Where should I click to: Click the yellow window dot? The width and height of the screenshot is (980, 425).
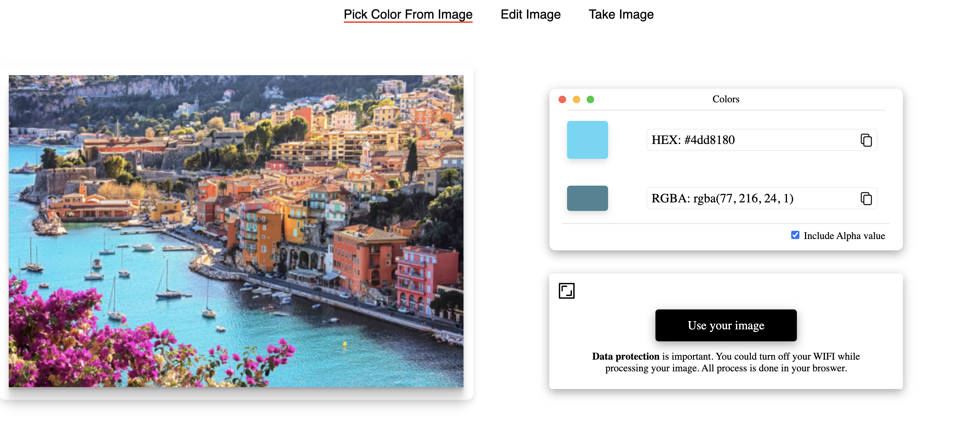[576, 99]
